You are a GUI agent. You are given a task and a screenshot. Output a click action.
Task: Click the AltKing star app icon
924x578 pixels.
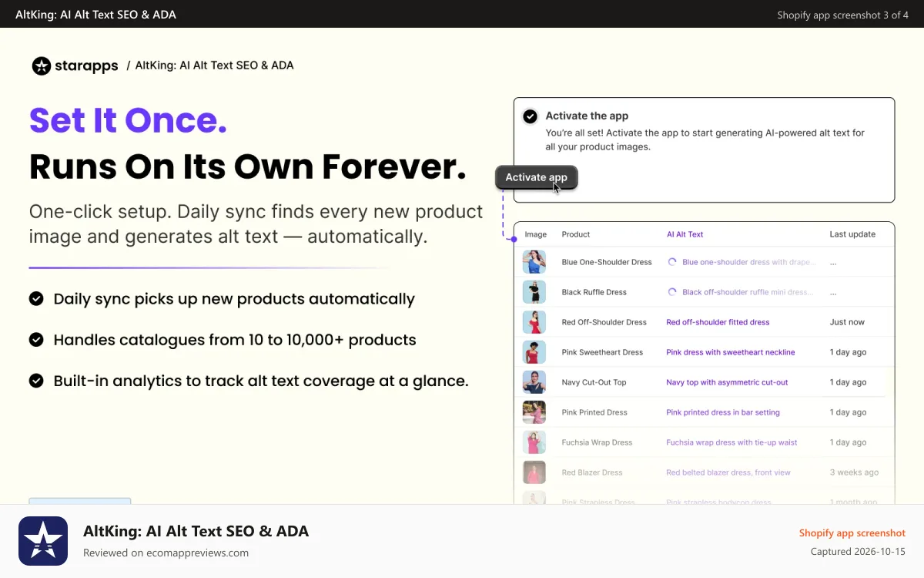coord(43,541)
